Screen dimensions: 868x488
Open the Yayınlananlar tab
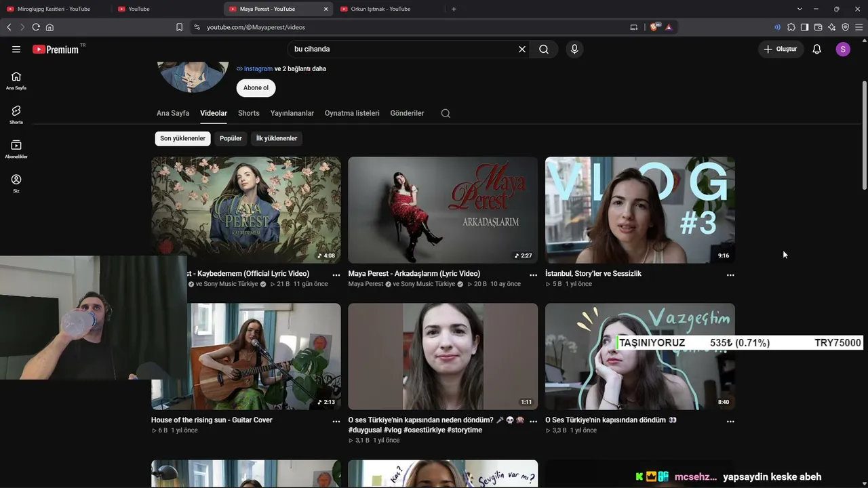tap(292, 113)
